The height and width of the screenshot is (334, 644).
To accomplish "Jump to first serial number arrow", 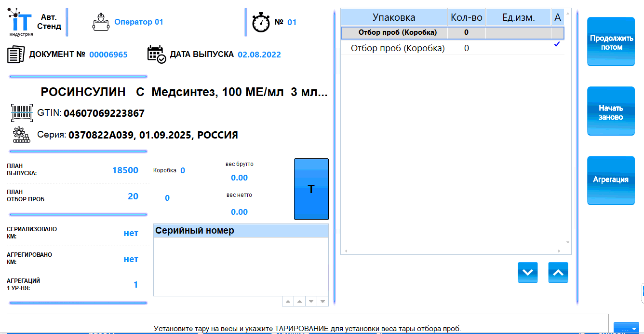I will (288, 301).
